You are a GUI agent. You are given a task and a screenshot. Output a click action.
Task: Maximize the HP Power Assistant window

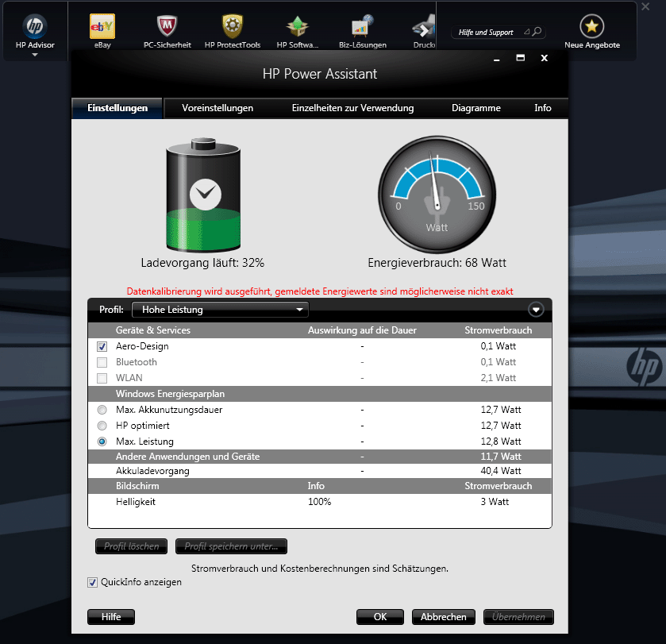click(x=520, y=58)
